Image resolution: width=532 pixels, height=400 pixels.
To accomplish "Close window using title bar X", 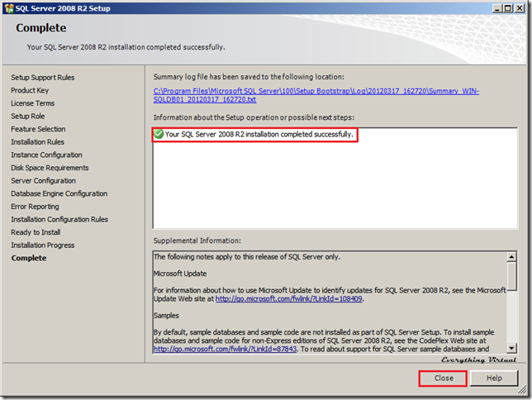I will point(520,8).
